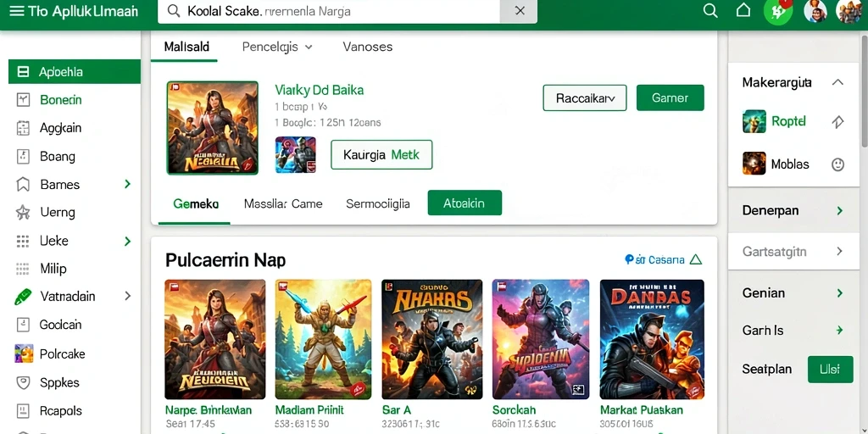Select the Sermociiglia tab
The width and height of the screenshot is (868, 434).
378,203
